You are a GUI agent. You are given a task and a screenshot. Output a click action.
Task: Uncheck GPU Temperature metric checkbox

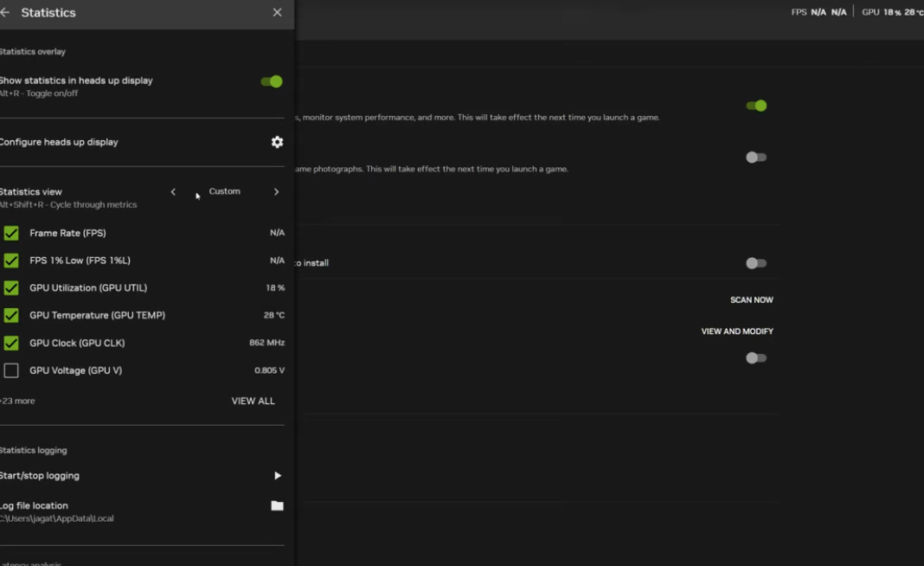11,316
